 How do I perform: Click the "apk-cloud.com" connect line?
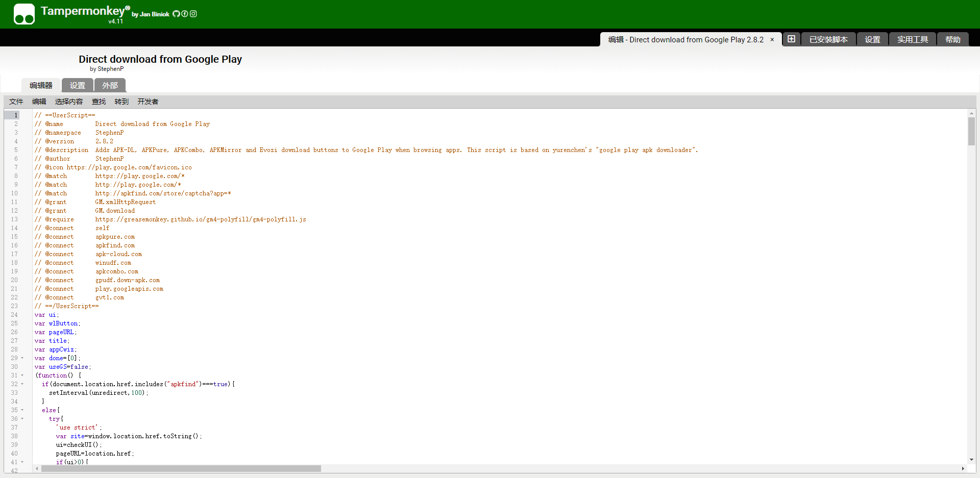[x=118, y=254]
